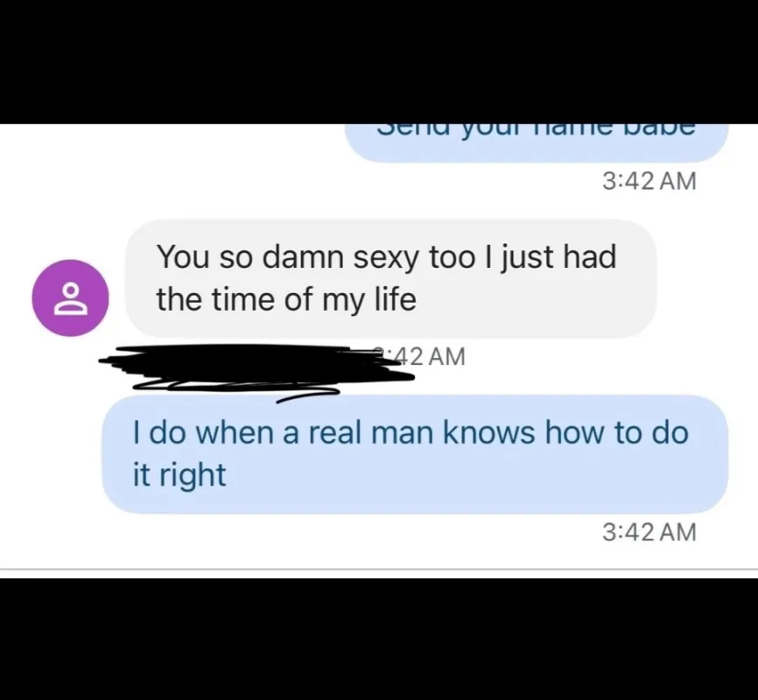
Task: Click the black bar below the chat
Action: (379, 639)
